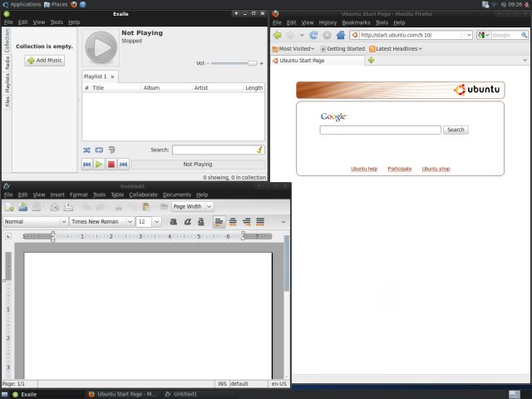Expand the Page Width zoom dropdown

(x=209, y=206)
